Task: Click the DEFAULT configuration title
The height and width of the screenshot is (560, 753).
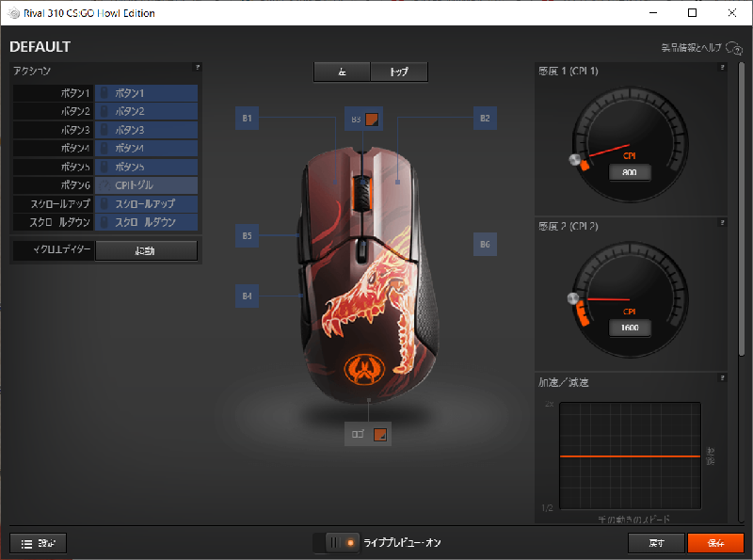Action: click(x=40, y=47)
